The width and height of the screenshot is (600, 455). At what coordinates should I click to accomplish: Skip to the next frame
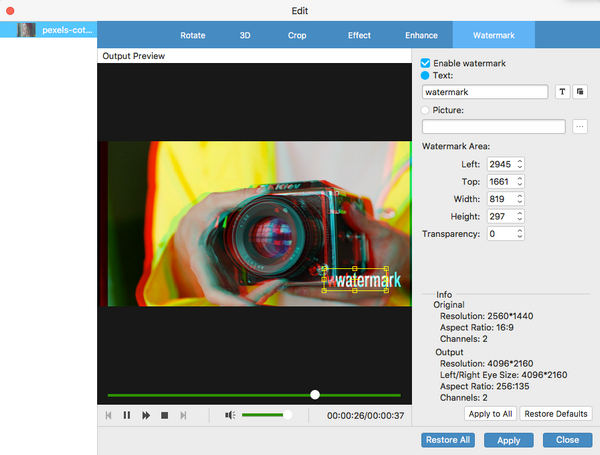pos(183,415)
